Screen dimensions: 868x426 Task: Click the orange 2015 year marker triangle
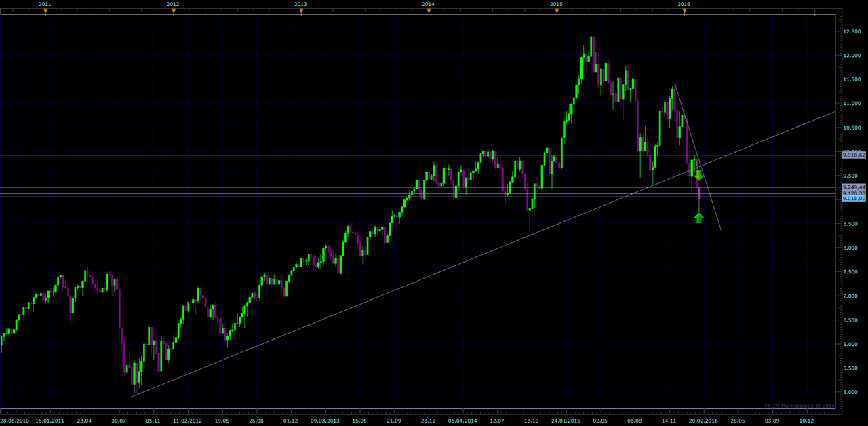click(557, 11)
